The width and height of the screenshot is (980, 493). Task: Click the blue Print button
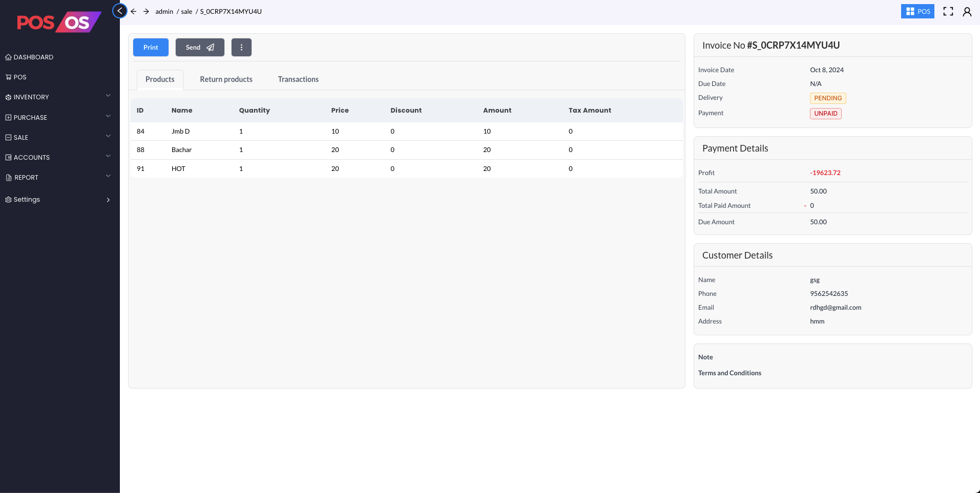(151, 48)
